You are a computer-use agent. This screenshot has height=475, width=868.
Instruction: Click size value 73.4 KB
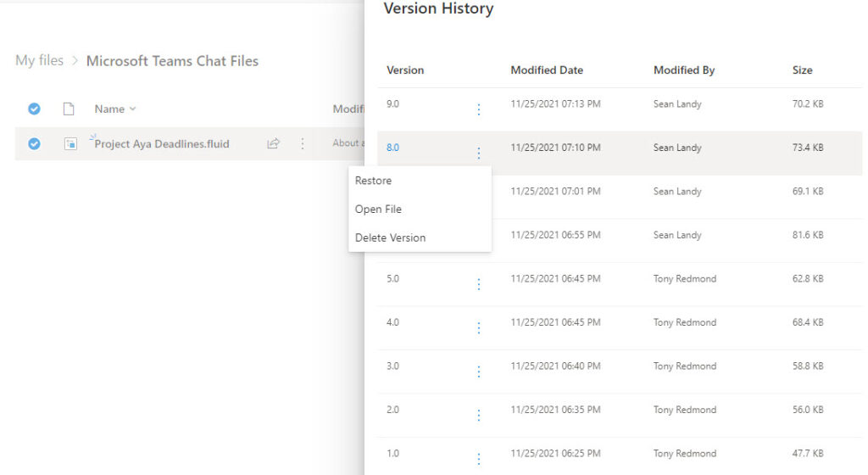808,148
